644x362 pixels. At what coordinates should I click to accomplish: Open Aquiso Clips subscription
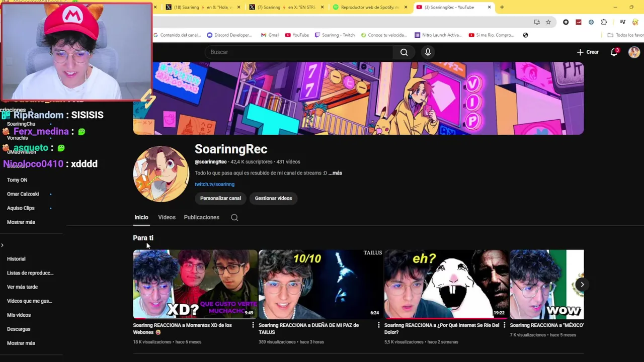tap(21, 208)
